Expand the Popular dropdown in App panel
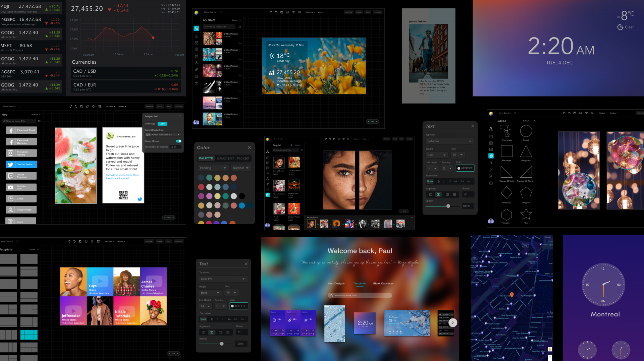The width and height of the screenshot is (644, 361). [36, 115]
